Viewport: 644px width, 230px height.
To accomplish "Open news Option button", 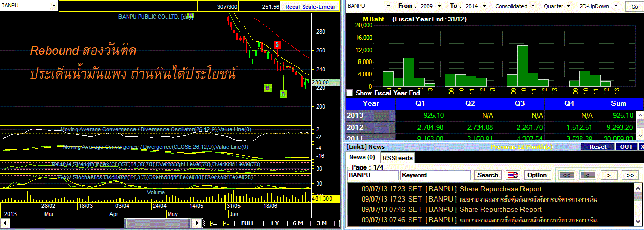I will tap(537, 175).
